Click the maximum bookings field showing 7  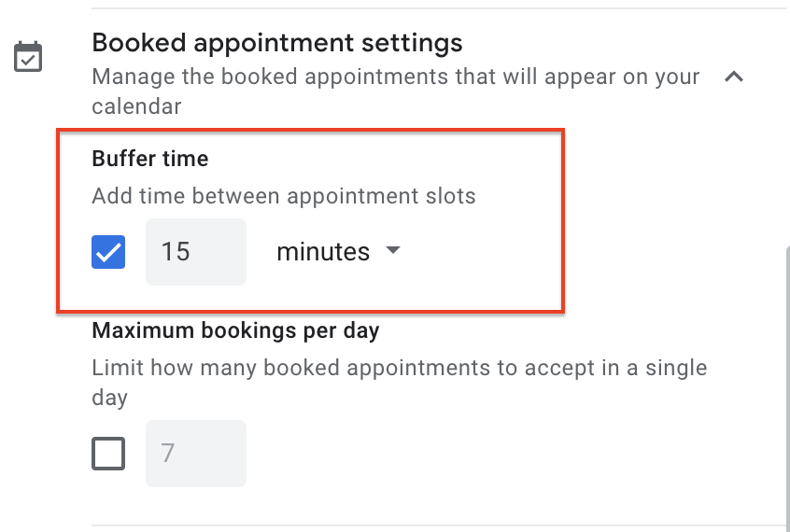(195, 454)
